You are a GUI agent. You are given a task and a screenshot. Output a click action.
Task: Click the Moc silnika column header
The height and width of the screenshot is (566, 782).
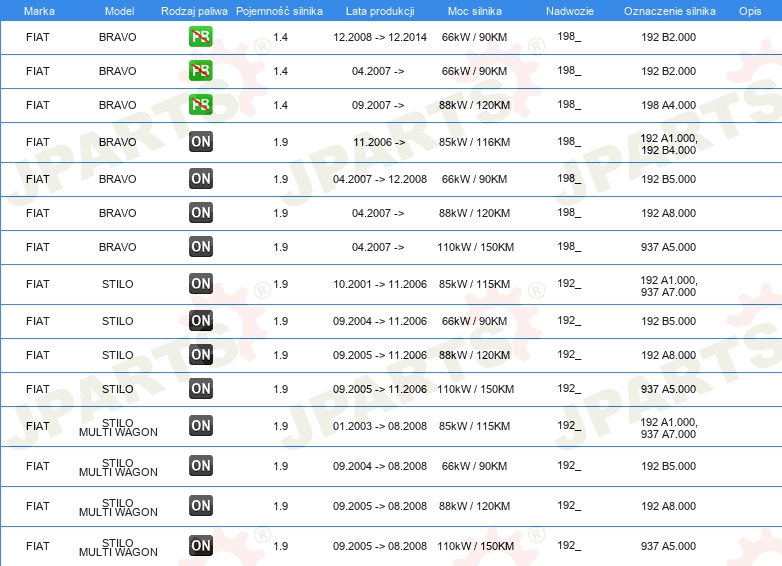[x=475, y=11]
